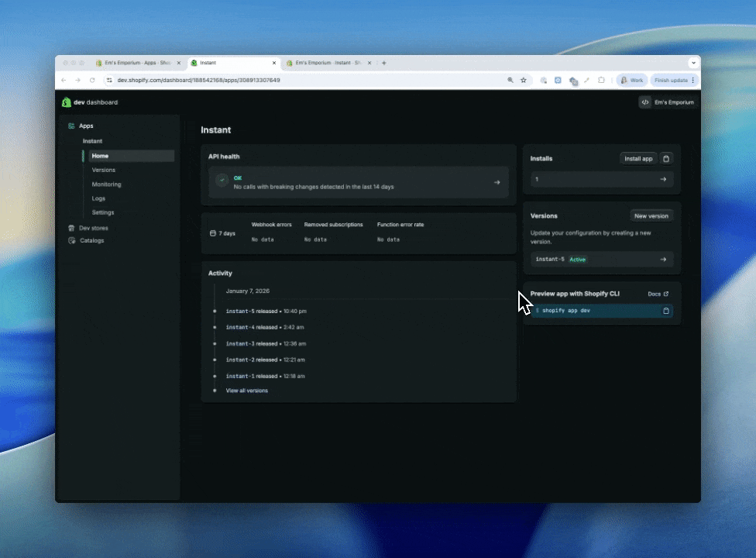The image size is (756, 558).
Task: Copy the shopify app dev command
Action: (x=666, y=310)
